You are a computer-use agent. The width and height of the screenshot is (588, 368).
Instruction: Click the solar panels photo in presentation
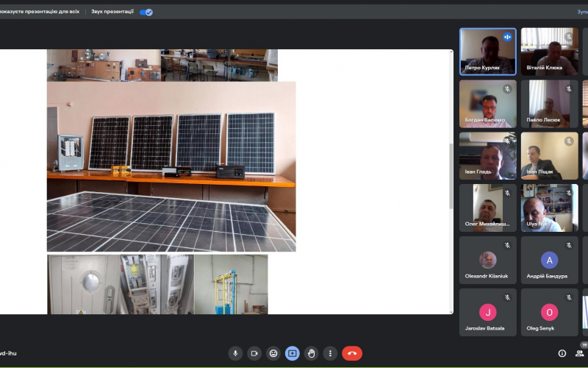(171, 166)
